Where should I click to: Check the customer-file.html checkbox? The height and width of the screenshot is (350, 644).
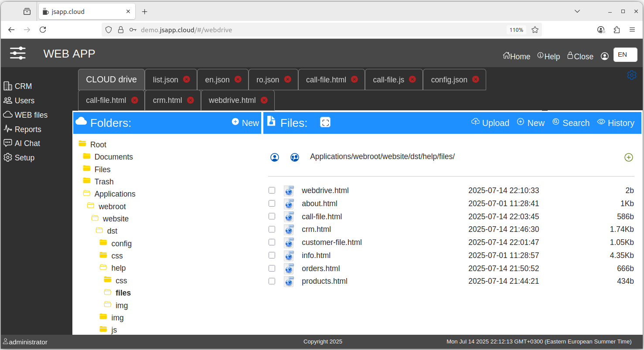tap(272, 242)
